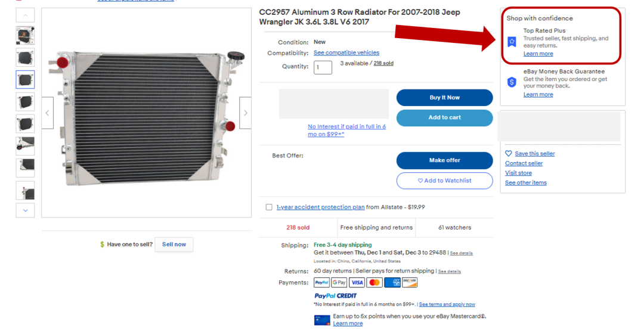This screenshot has width=644, height=335.
Task: Click the heart icon beside Save this seller
Action: (509, 153)
